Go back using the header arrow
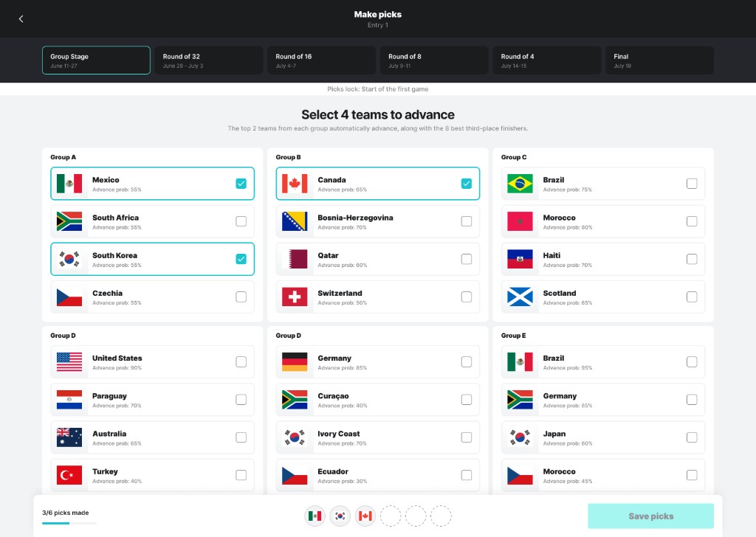 click(21, 18)
